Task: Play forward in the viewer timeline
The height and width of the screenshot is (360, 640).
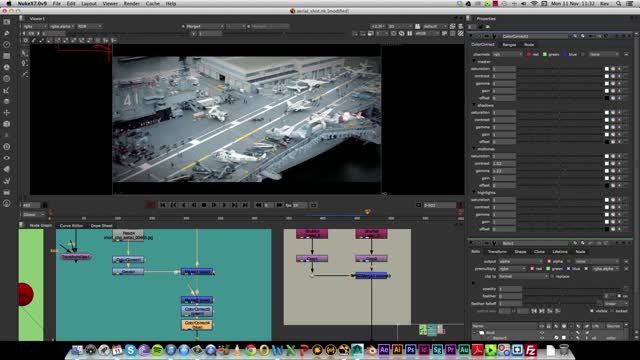Action: coord(214,205)
